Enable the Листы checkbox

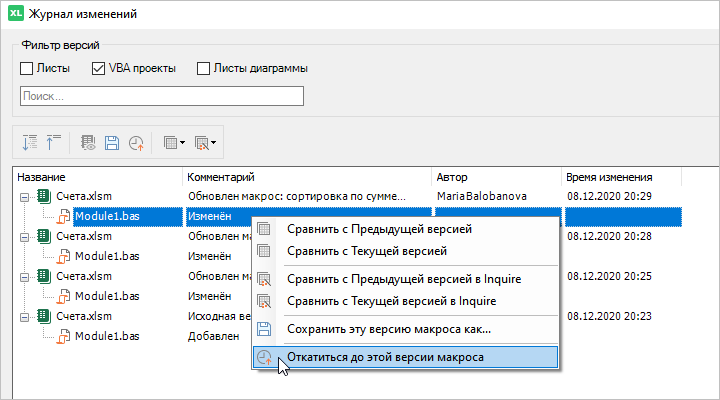pyautogui.click(x=27, y=69)
